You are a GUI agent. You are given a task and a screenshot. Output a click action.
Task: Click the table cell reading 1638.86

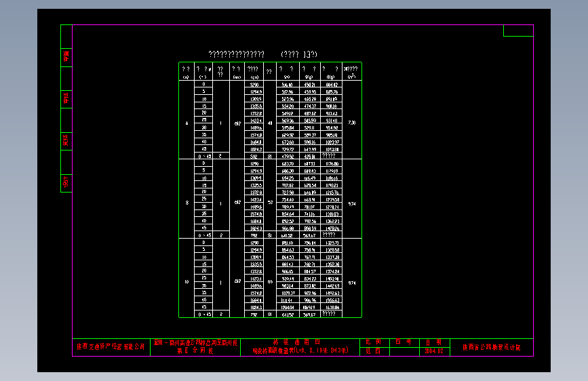(x=332, y=308)
